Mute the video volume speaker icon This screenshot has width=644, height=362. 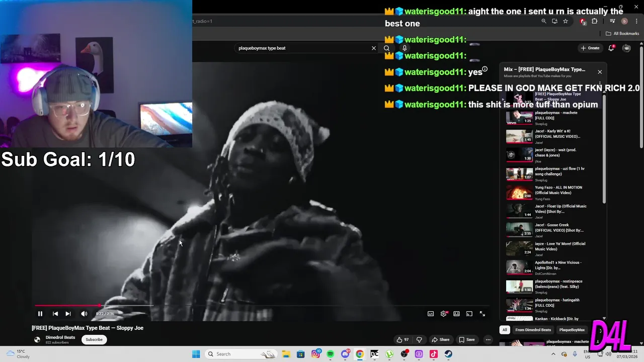pyautogui.click(x=84, y=314)
